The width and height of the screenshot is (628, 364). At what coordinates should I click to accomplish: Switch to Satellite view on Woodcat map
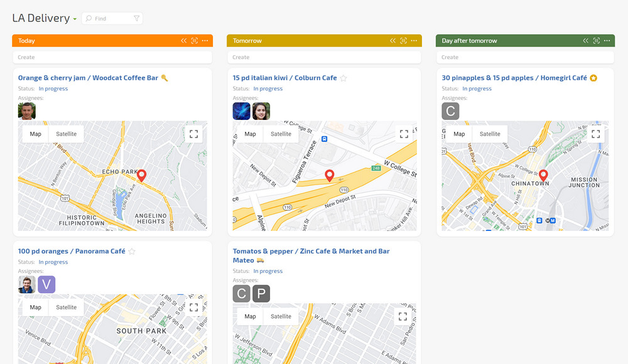(67, 134)
